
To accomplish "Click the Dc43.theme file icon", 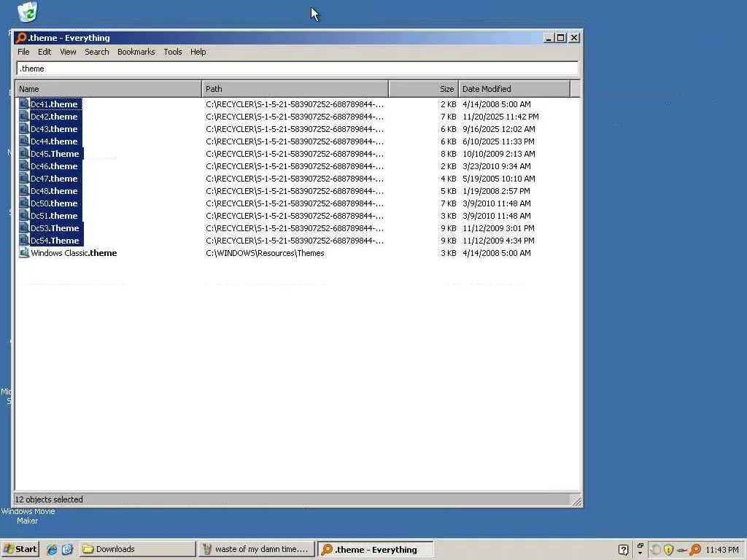I will click(24, 128).
